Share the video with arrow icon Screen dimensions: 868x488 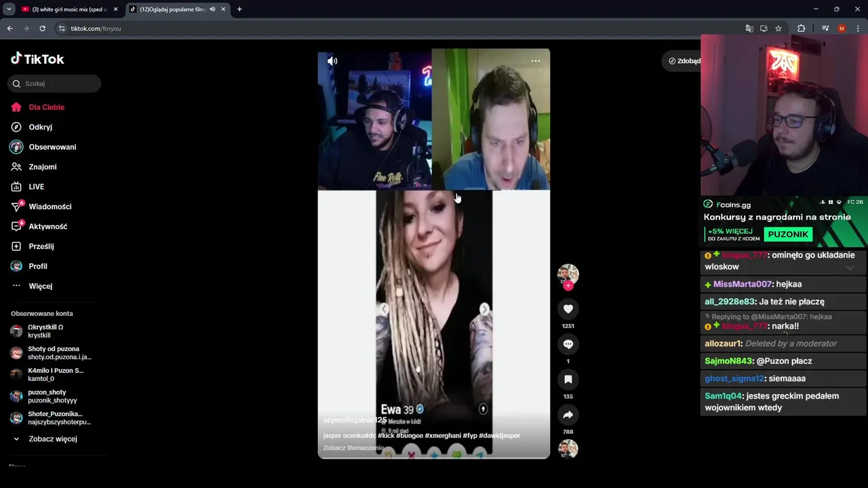point(568,415)
